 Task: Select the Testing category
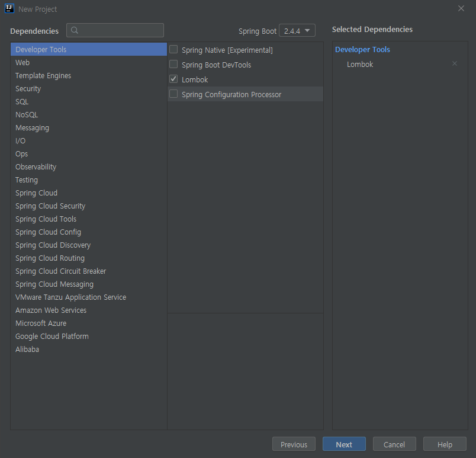(x=89, y=180)
